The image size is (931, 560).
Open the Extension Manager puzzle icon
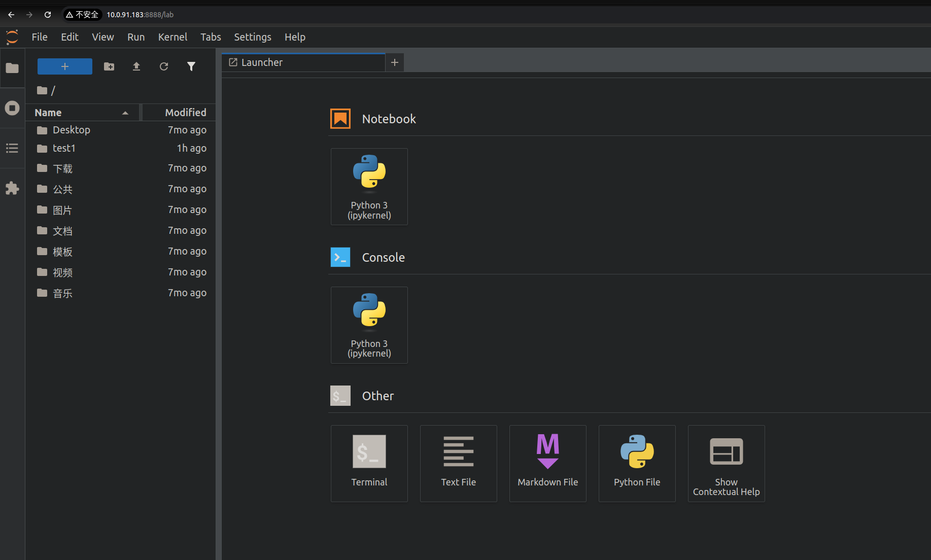coord(12,189)
